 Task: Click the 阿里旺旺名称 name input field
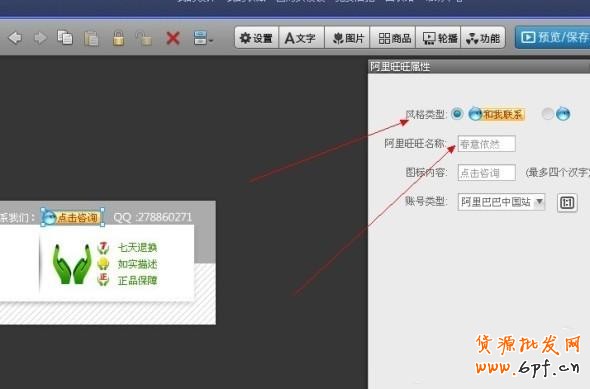487,144
